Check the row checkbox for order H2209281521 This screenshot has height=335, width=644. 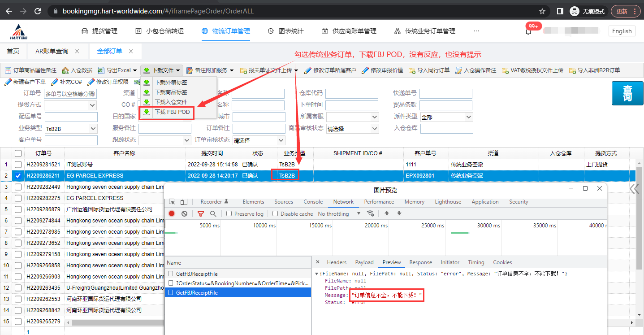tap(17, 164)
